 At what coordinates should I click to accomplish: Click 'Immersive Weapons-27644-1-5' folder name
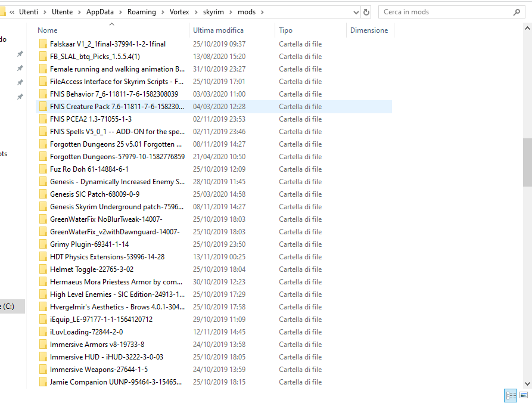99,370
